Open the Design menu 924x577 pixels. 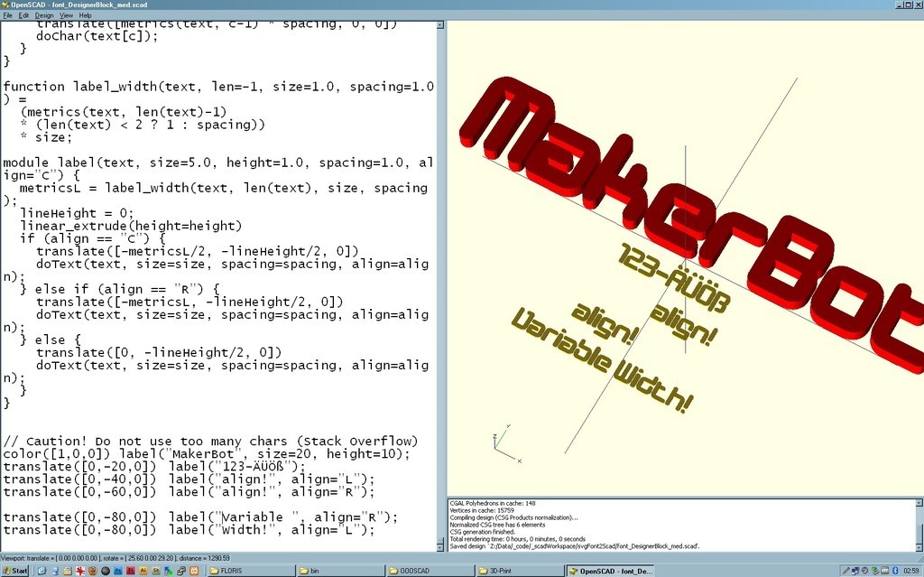pos(43,15)
